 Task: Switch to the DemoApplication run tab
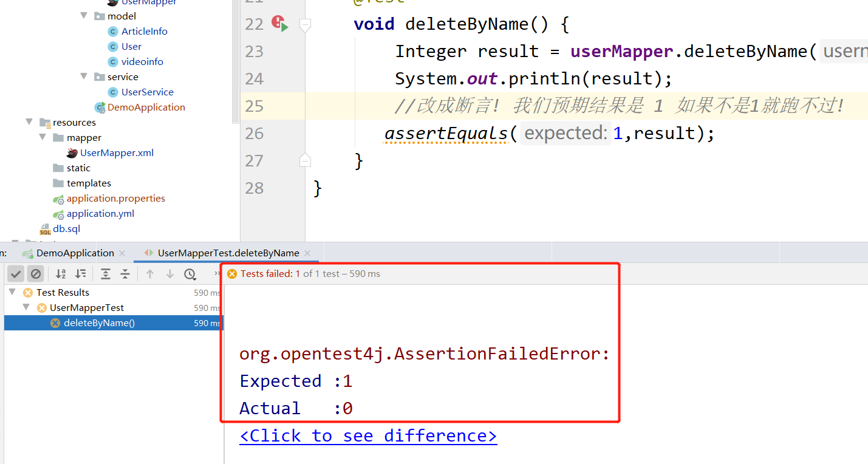(x=75, y=253)
